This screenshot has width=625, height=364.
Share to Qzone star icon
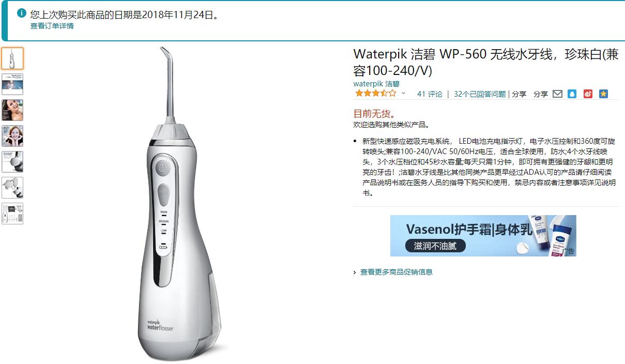click(x=603, y=94)
